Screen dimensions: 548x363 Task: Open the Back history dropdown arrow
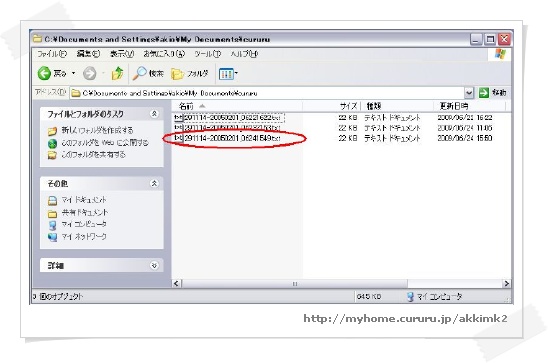(73, 73)
